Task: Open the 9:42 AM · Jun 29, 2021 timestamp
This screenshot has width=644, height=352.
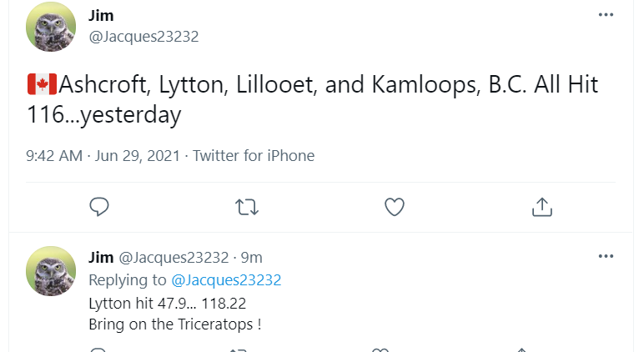Action: (x=103, y=156)
